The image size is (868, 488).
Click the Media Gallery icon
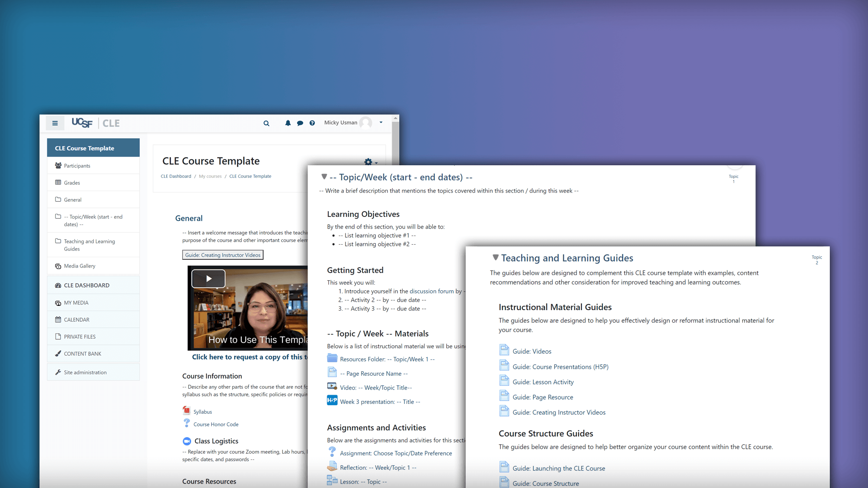[58, 266]
